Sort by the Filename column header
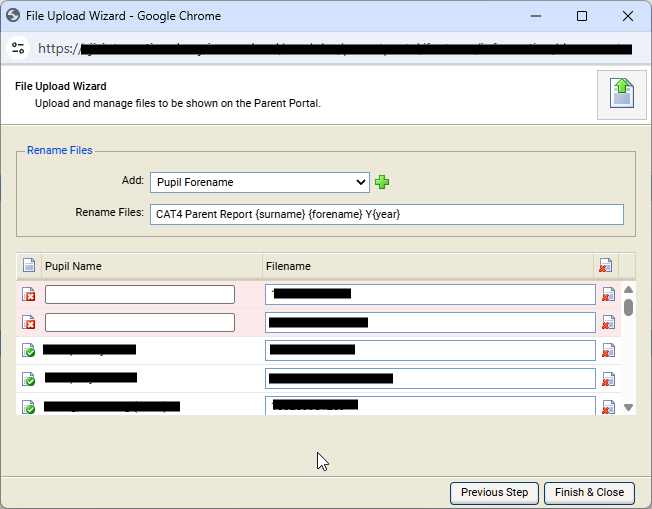652x509 pixels. click(427, 266)
